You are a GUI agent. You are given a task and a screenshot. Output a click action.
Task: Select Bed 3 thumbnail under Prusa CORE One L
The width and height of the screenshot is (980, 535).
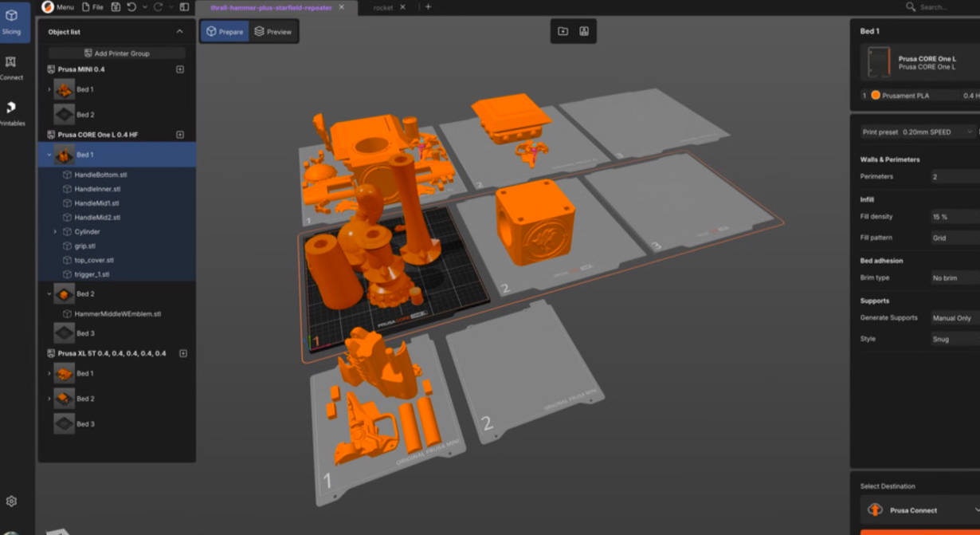pos(65,333)
